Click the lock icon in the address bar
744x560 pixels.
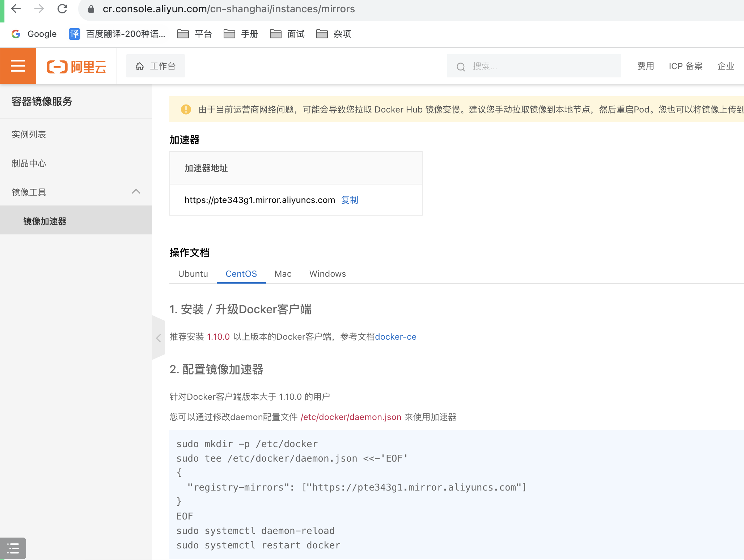click(91, 9)
